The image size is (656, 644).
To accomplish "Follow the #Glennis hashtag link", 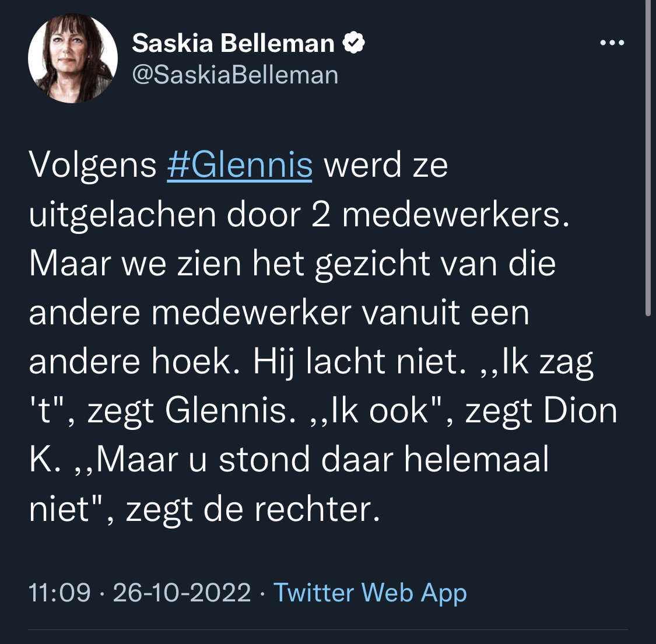I will click(240, 165).
